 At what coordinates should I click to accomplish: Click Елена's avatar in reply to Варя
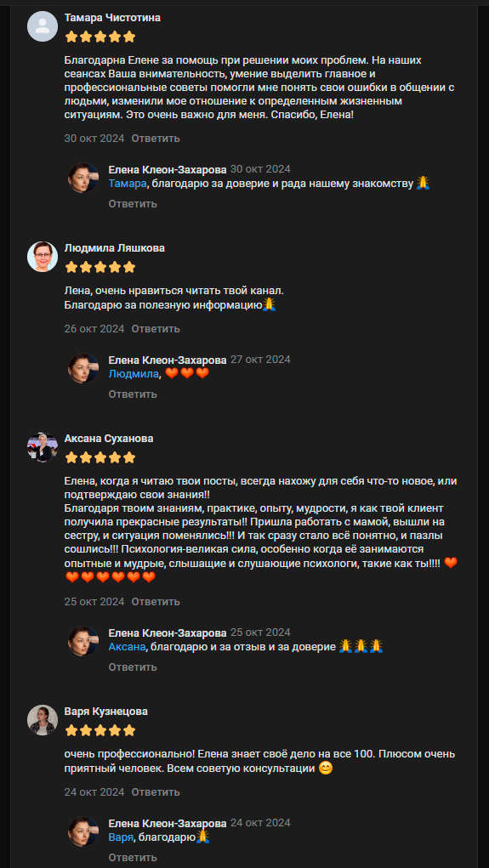pos(83,831)
